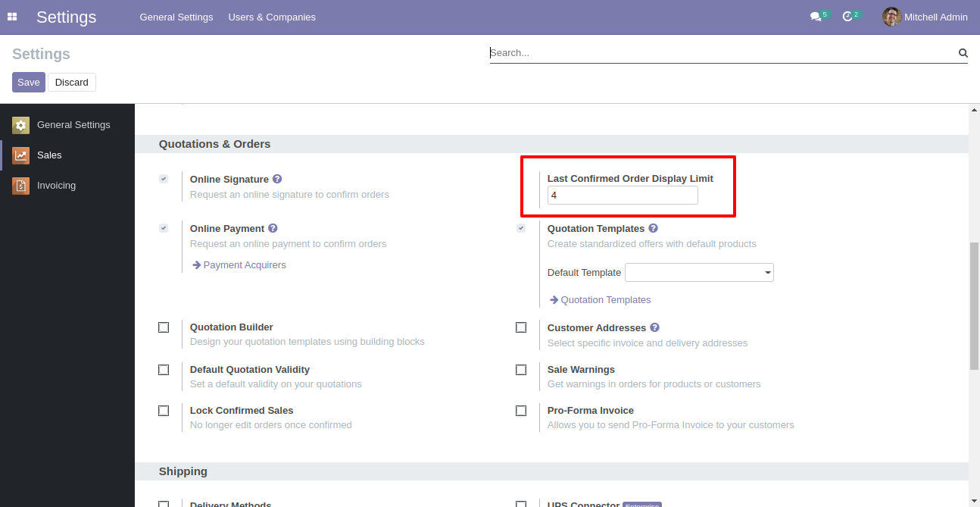Click help icon next to Customer Addresses
The width and height of the screenshot is (980, 507).
coord(654,327)
